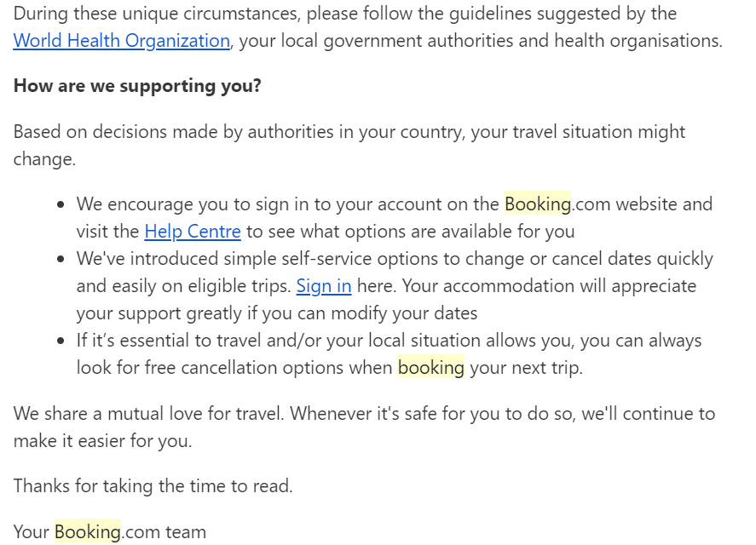The width and height of the screenshot is (756, 545).
Task: Click the first bullet point marker
Action: tap(61, 204)
